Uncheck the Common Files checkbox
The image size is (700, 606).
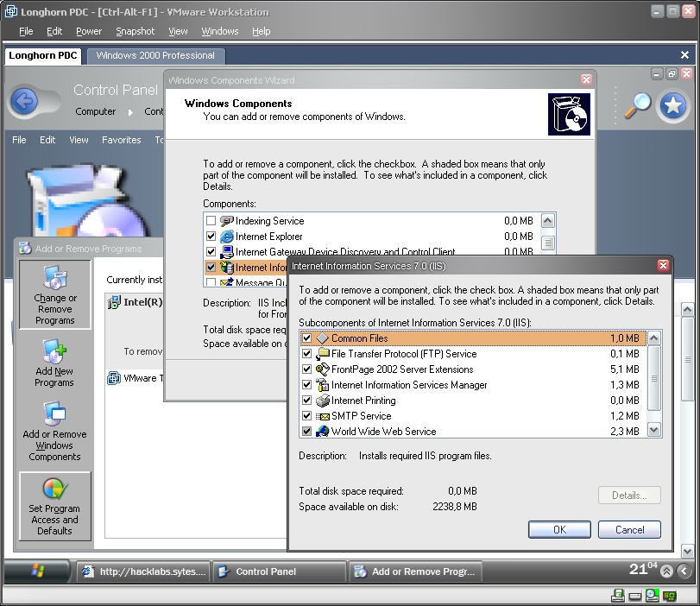pos(306,338)
